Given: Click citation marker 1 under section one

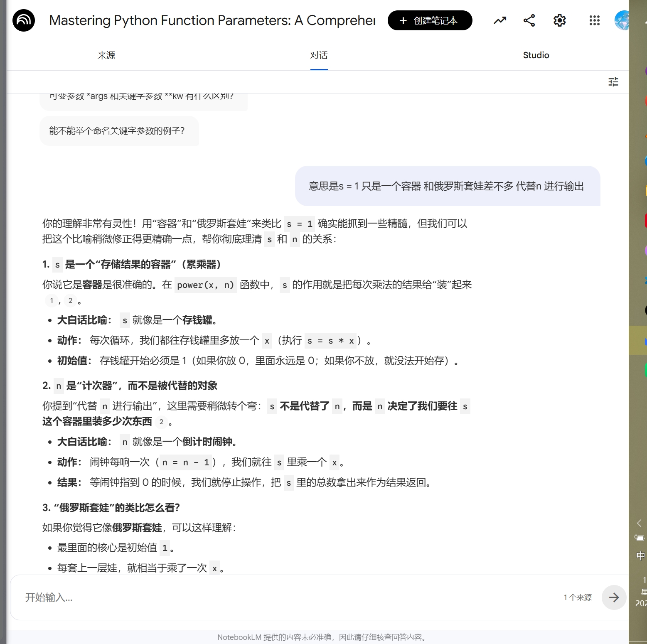Looking at the screenshot, I should [52, 300].
